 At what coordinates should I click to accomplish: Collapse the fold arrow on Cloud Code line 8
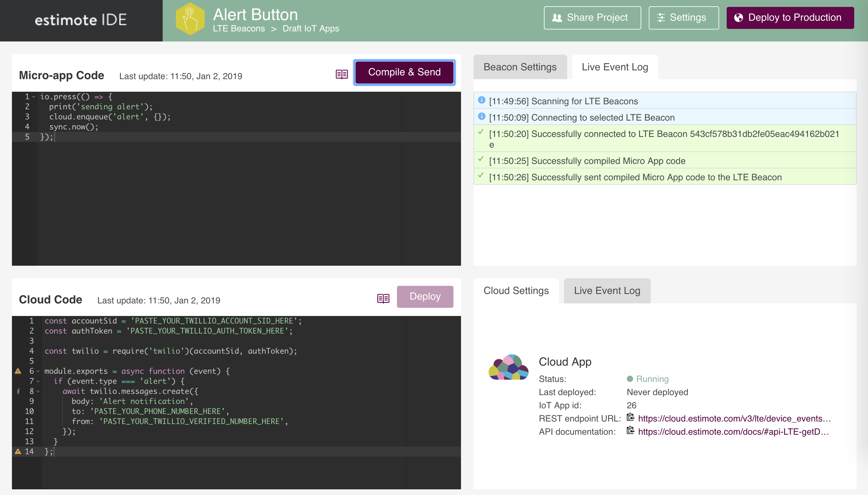38,392
